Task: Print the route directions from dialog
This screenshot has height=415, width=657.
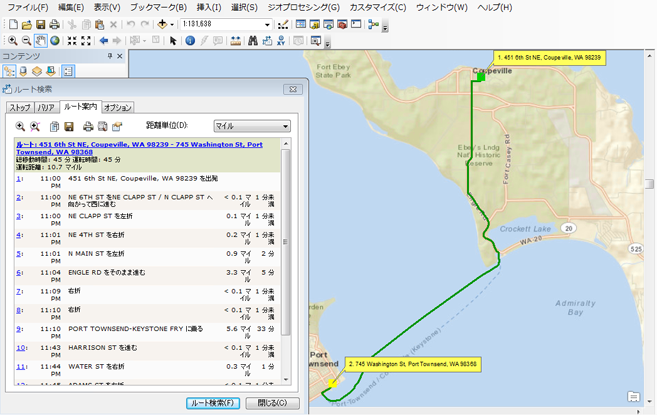Action: tap(87, 127)
